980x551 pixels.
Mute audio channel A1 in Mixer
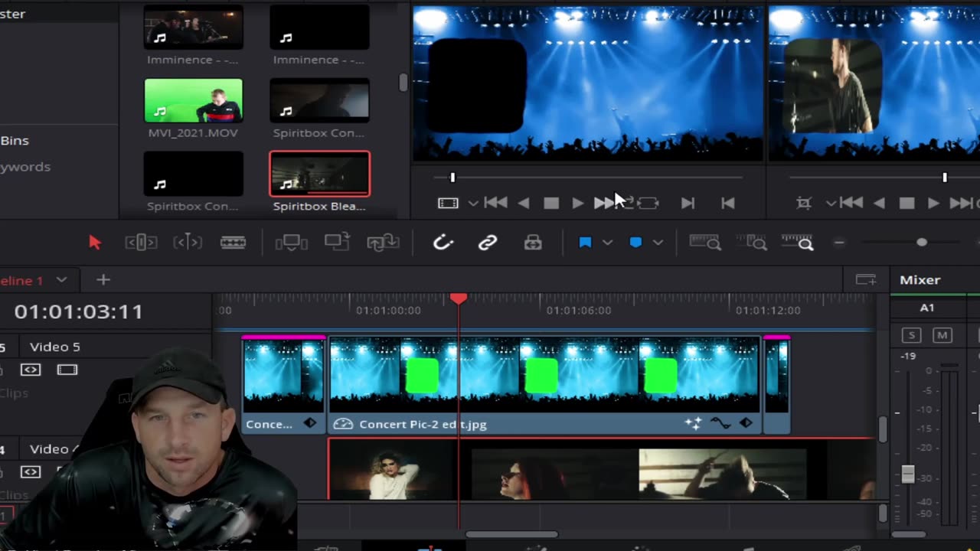(942, 335)
